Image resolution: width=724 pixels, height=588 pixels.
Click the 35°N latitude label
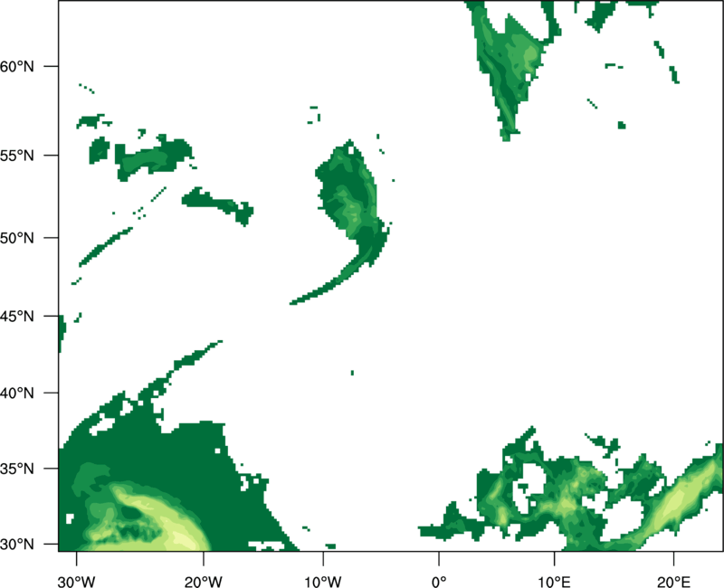click(17, 469)
